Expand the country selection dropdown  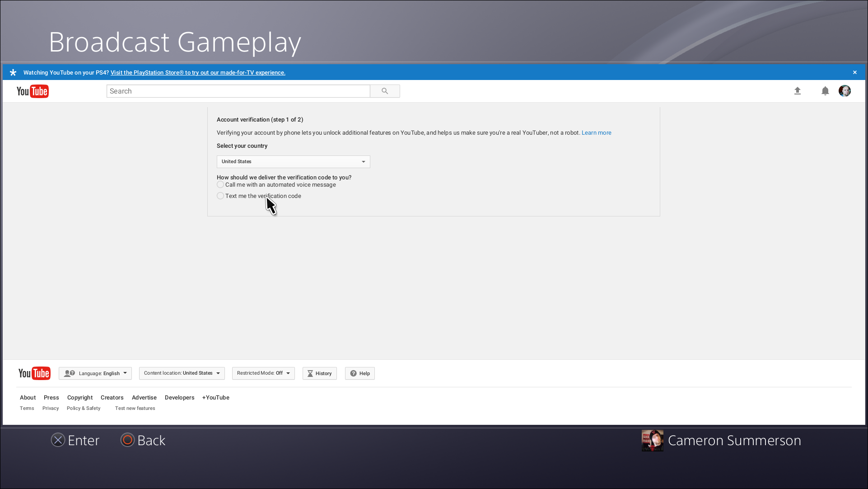(294, 162)
